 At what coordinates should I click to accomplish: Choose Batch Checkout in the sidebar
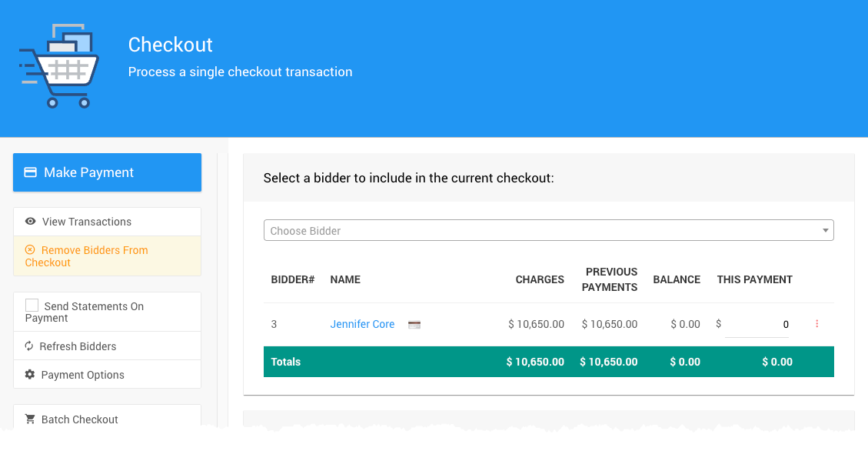point(80,419)
